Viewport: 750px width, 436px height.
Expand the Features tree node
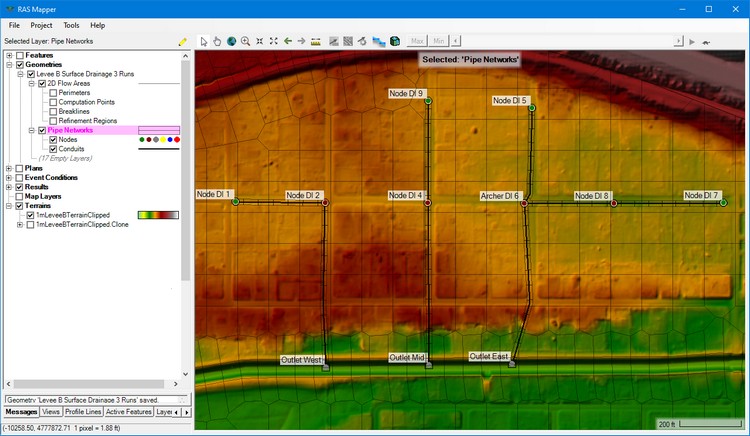[9, 55]
